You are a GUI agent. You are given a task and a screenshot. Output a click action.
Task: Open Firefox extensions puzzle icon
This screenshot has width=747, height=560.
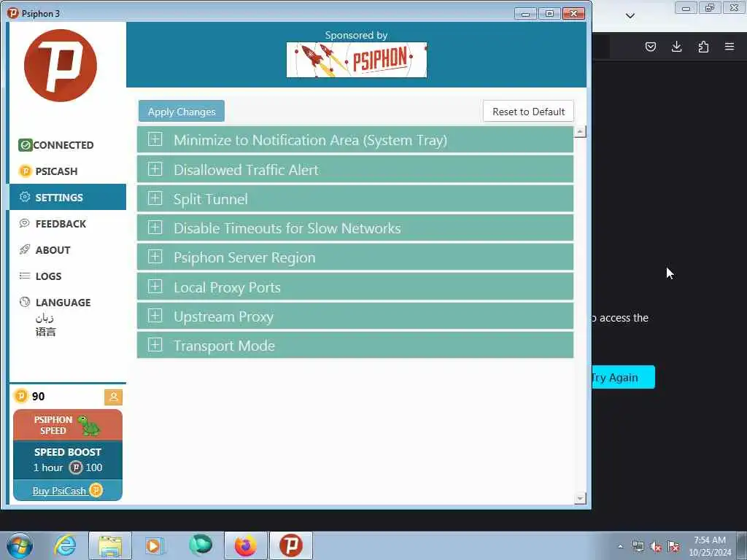(x=703, y=47)
